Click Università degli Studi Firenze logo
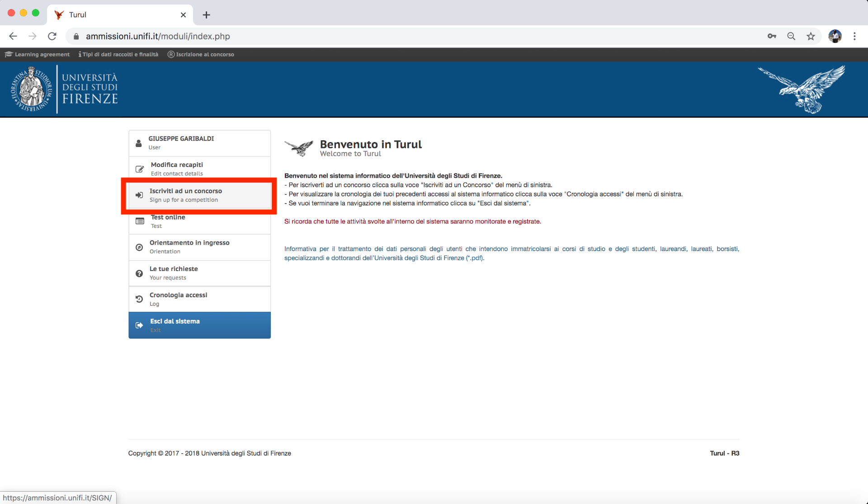868x504 pixels. pos(64,89)
